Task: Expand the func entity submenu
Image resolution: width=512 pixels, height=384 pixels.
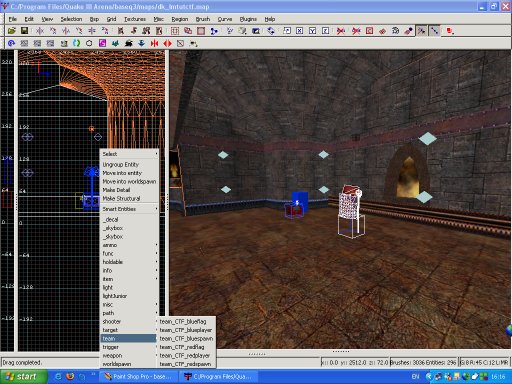Action: 129,254
